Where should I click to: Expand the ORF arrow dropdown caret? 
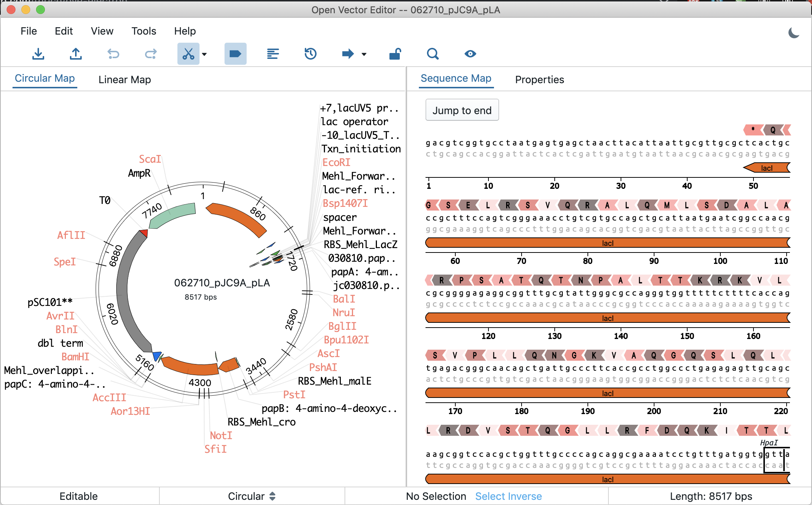pyautogui.click(x=364, y=54)
